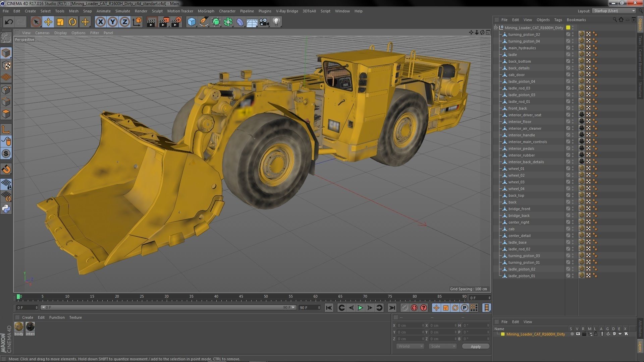Select the Scale tool in top toolbar

(60, 22)
